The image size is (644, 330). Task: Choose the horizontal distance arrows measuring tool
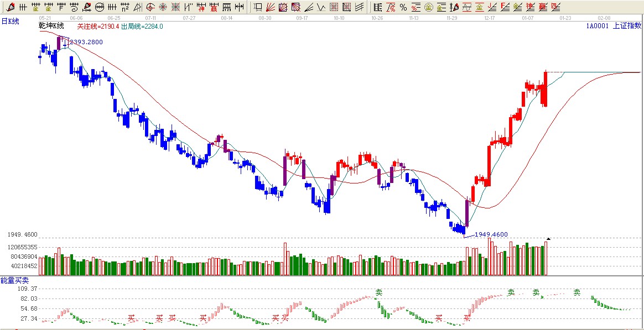coord(239,7)
